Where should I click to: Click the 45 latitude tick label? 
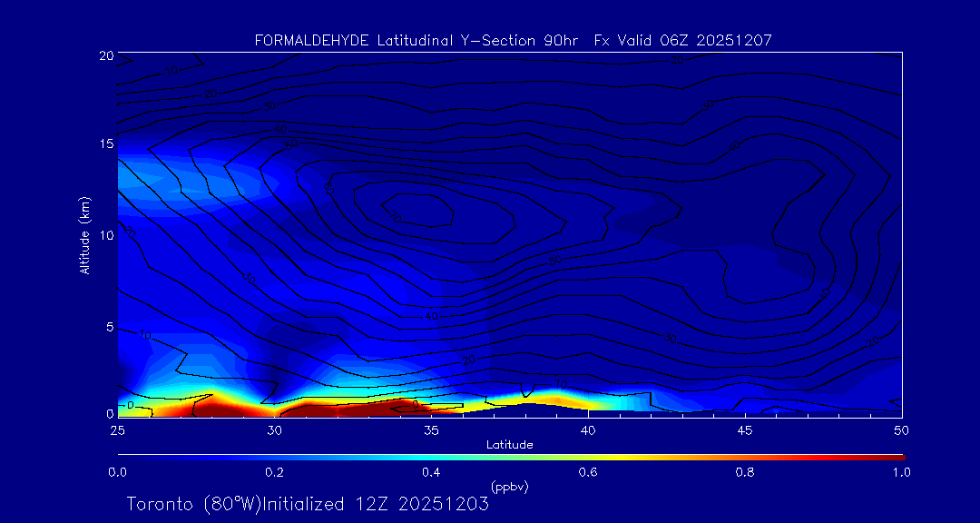tap(745, 429)
